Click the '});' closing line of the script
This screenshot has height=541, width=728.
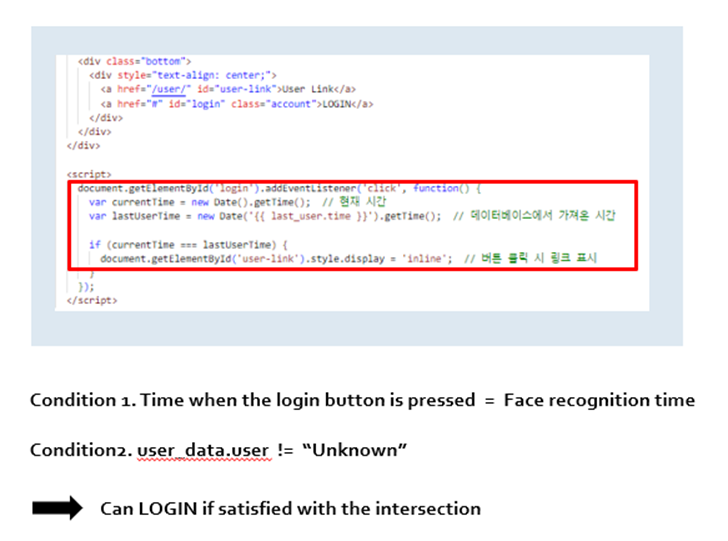(x=86, y=287)
